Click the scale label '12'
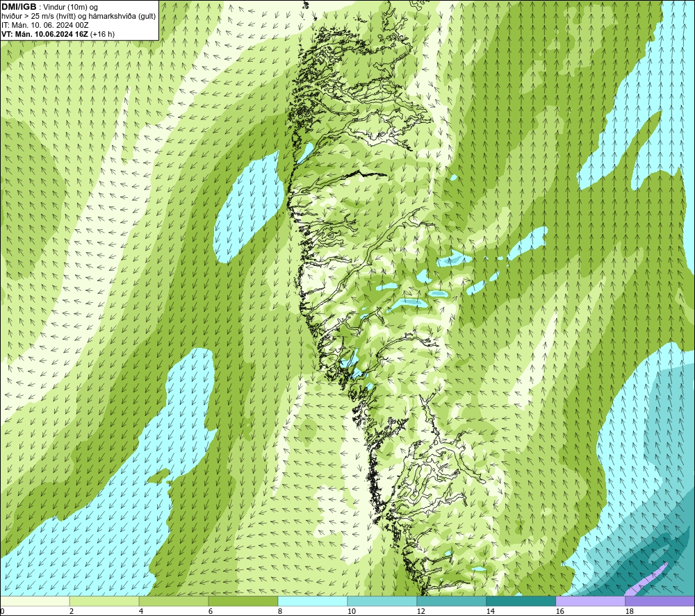 (420, 611)
